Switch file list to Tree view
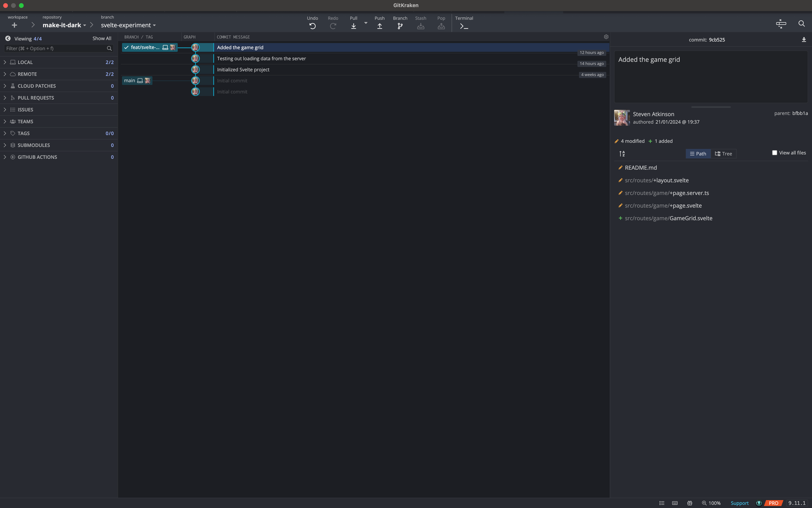This screenshot has height=508, width=812. tap(723, 153)
